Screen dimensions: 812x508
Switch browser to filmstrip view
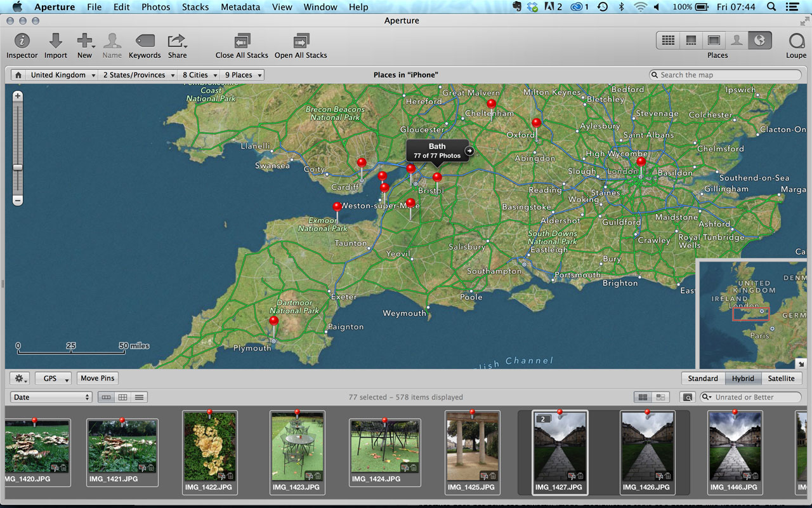[106, 397]
